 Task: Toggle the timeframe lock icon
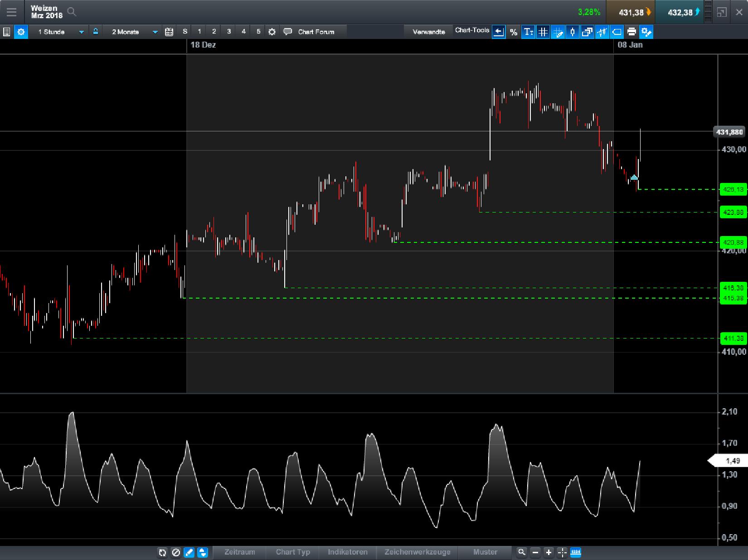point(95,32)
